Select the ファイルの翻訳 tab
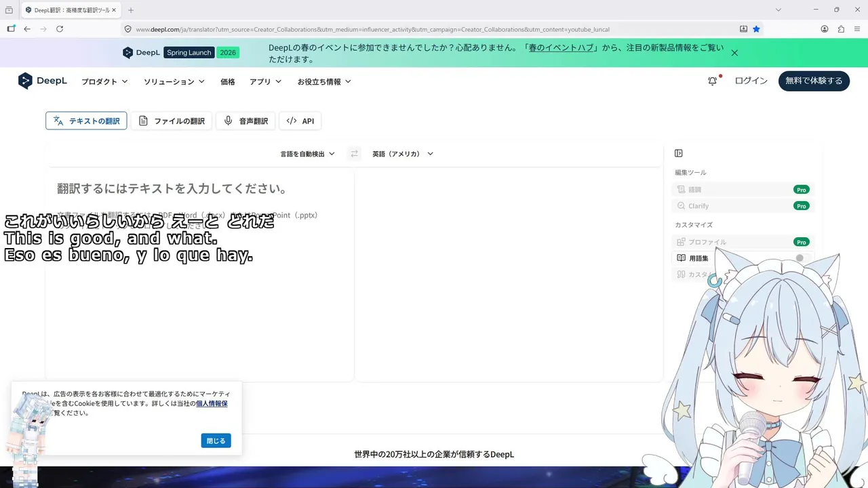868x488 pixels. (x=172, y=121)
